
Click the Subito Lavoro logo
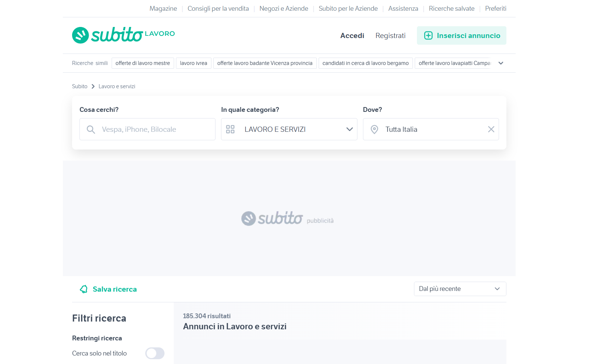[x=123, y=35]
